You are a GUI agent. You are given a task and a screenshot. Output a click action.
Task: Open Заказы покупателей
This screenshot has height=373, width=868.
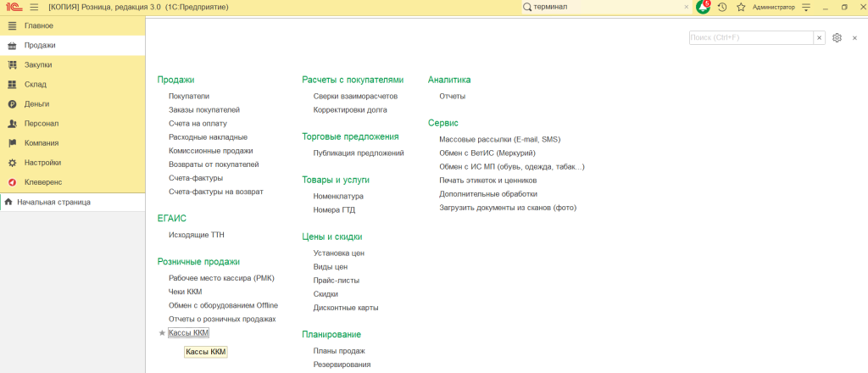click(x=204, y=110)
